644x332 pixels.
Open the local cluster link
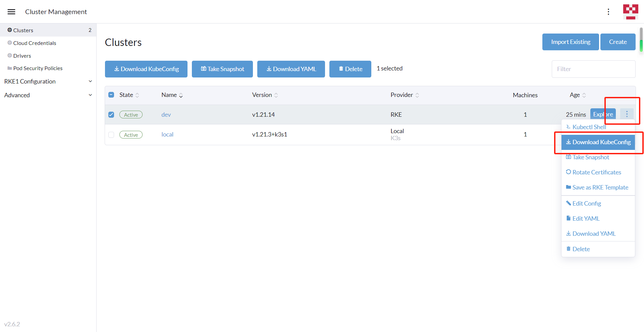click(167, 134)
